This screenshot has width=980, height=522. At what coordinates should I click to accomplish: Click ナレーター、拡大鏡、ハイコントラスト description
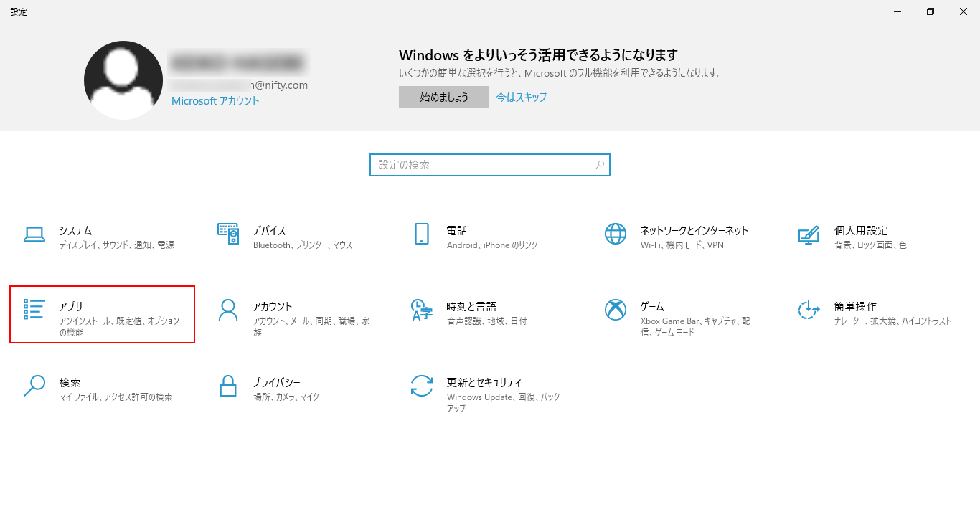tap(892, 321)
